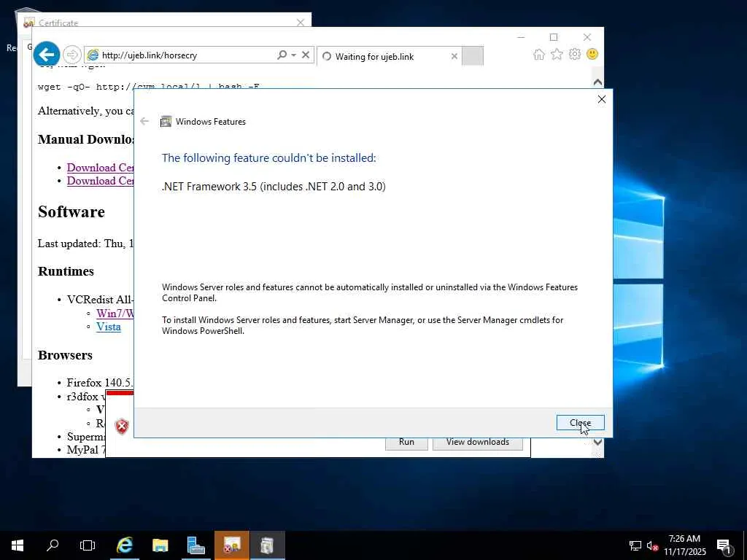Maximize the Internet Explorer window
Image resolution: width=747 pixels, height=560 pixels.
pos(554,37)
